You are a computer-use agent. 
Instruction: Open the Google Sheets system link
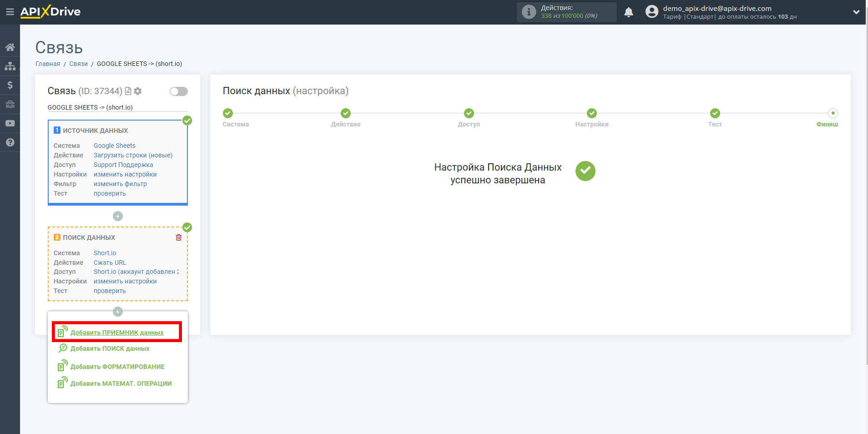coord(115,146)
